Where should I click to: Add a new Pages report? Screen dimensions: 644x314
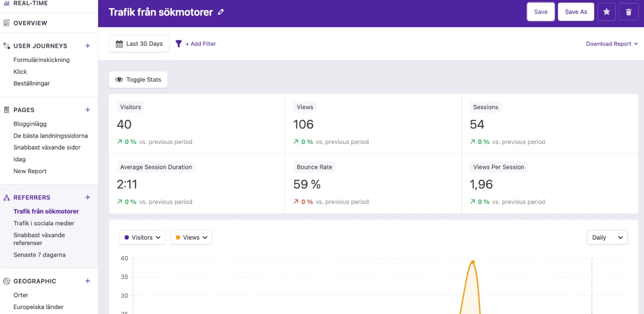[88, 110]
